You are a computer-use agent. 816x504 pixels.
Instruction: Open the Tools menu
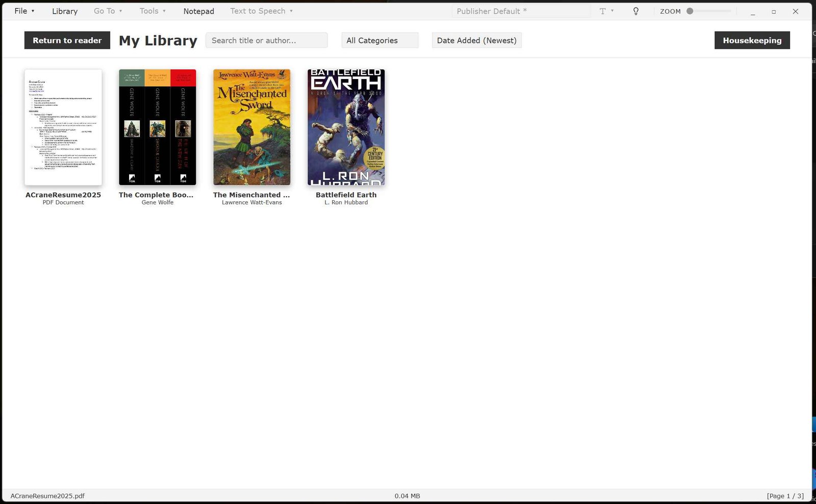pos(152,11)
